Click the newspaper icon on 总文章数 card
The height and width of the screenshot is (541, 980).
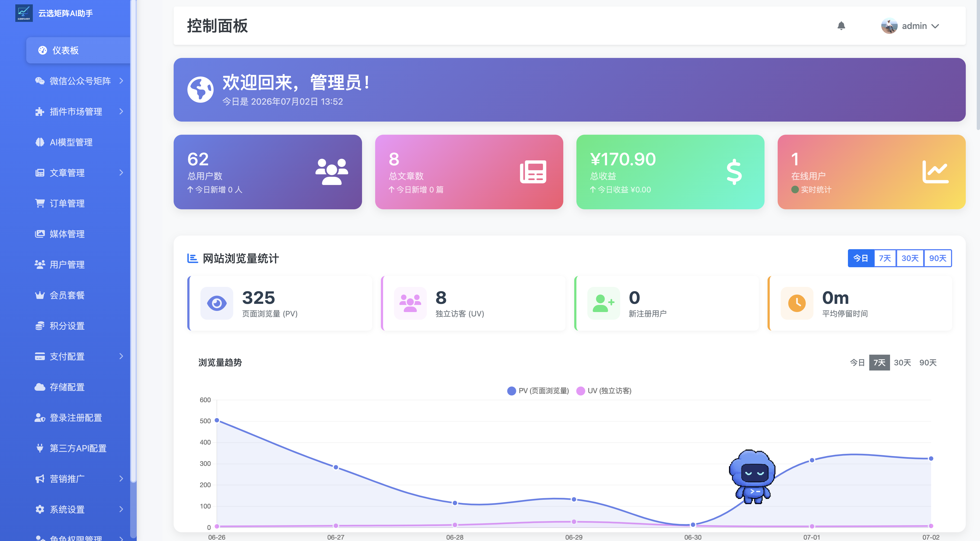(x=533, y=172)
